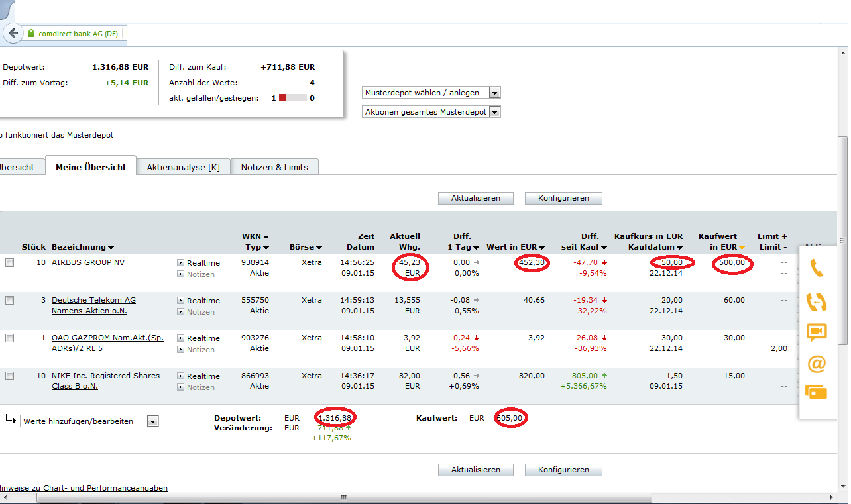The width and height of the screenshot is (851, 504).
Task: Check the OAO GAZPROM row checkbox
Action: click(x=9, y=338)
